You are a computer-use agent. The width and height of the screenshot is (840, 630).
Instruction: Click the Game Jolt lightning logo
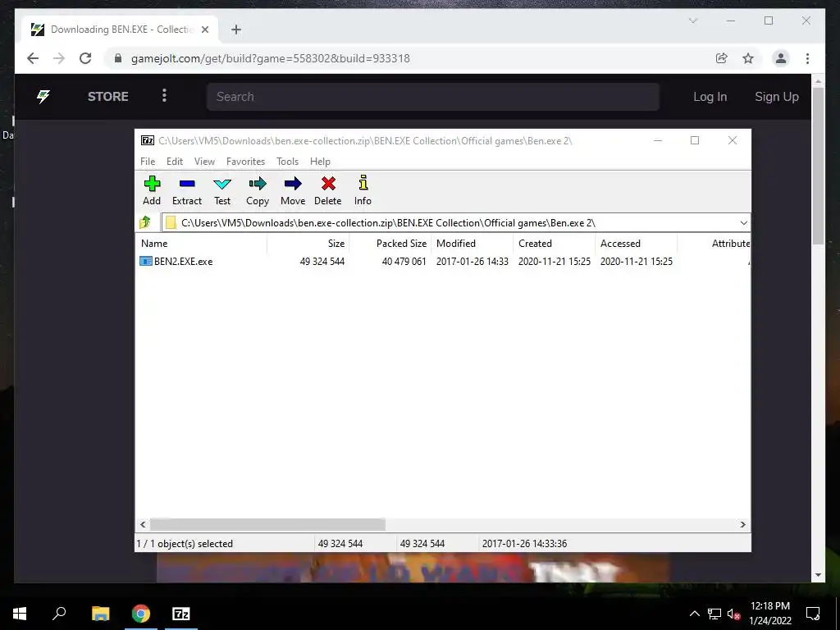(x=43, y=97)
